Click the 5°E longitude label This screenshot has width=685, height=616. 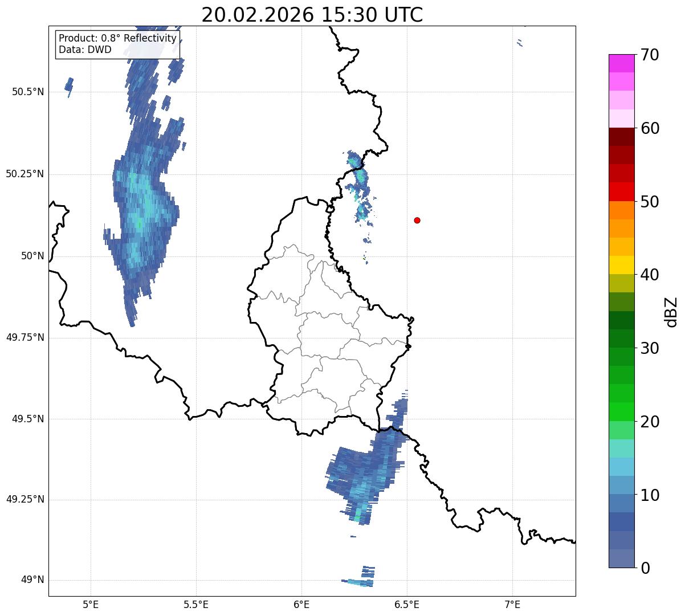[91, 604]
